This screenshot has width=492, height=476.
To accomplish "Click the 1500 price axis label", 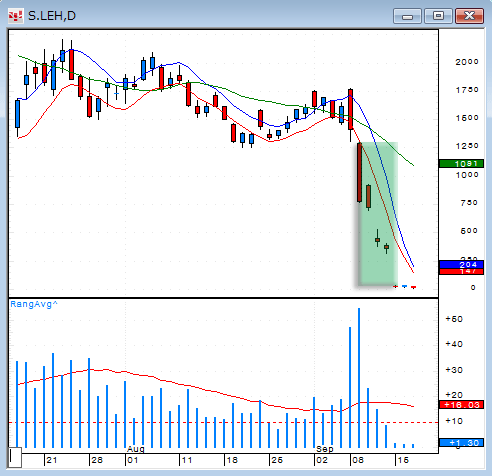I will click(467, 118).
